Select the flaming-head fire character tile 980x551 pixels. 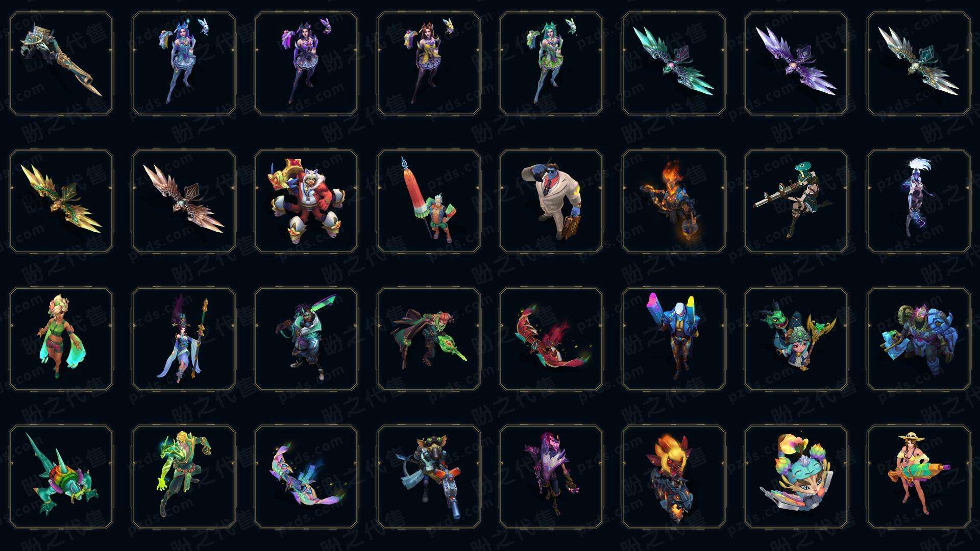click(x=674, y=201)
